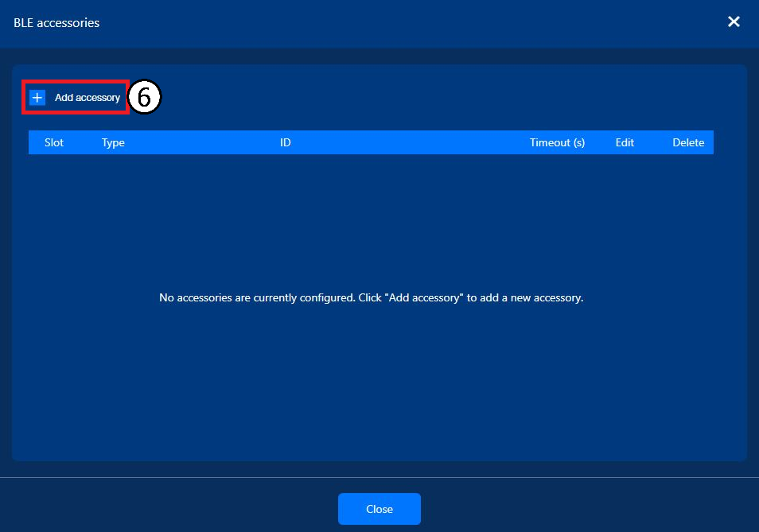Screen dimensions: 759x532
Task: Click the circled number 6 marker
Action: click(144, 97)
